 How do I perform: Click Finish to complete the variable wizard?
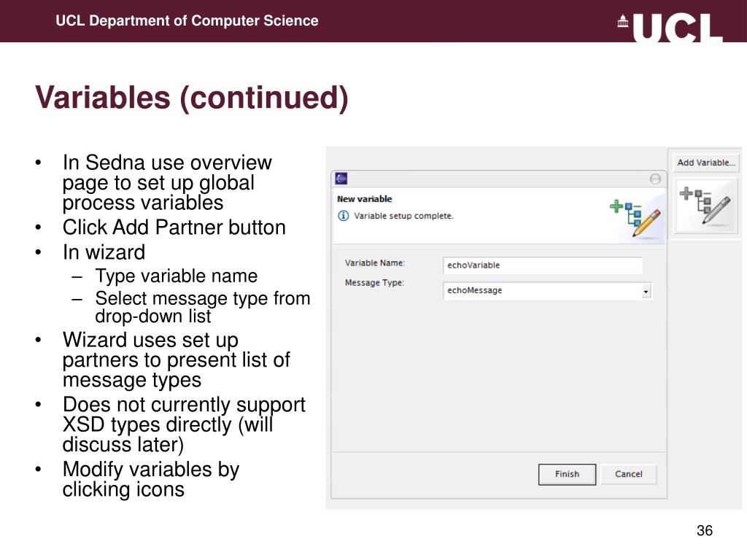[x=567, y=474]
